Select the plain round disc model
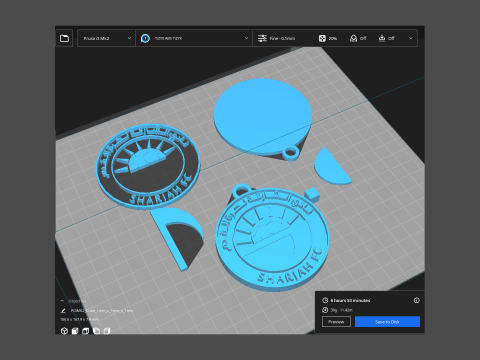The width and height of the screenshot is (480, 360). (262, 117)
